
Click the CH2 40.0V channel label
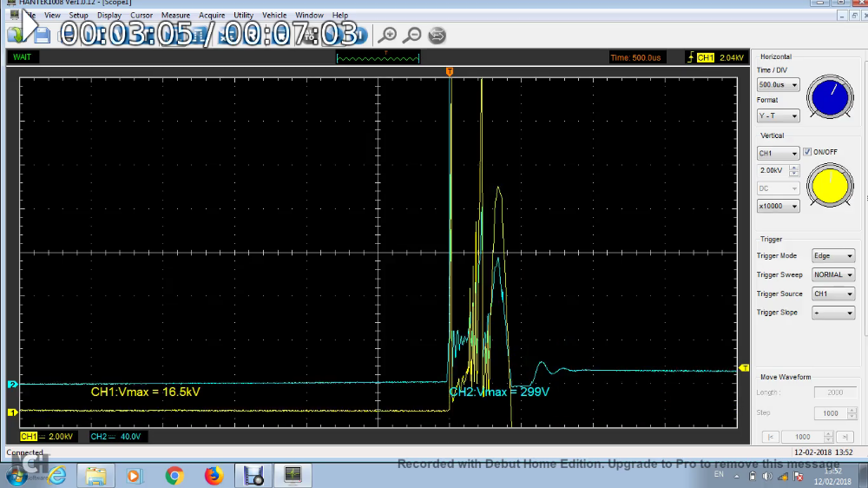pos(115,436)
